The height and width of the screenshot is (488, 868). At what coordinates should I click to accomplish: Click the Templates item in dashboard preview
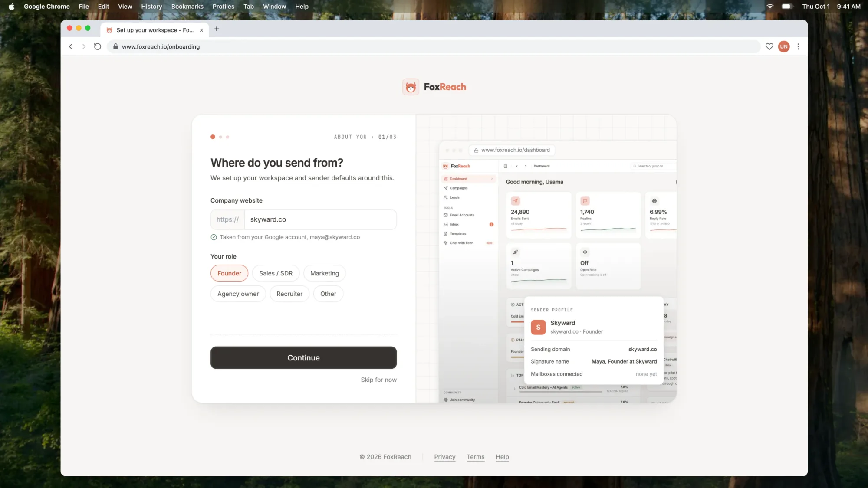(x=458, y=234)
